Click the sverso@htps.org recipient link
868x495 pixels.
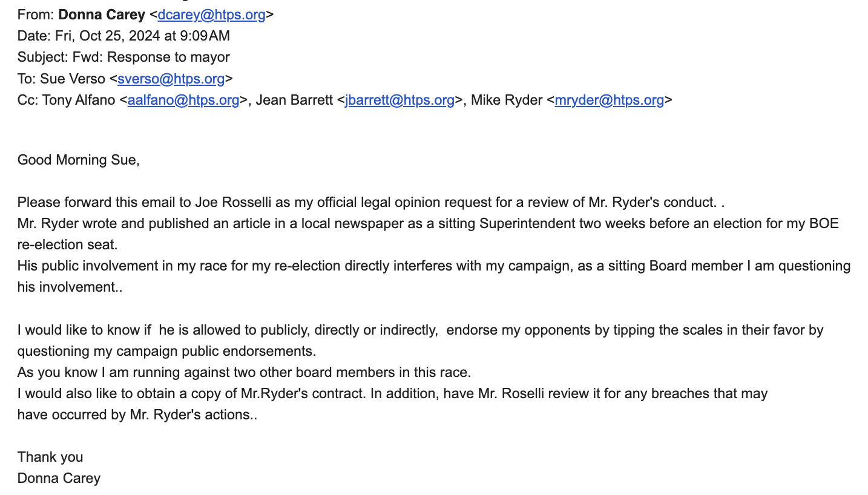pos(171,79)
